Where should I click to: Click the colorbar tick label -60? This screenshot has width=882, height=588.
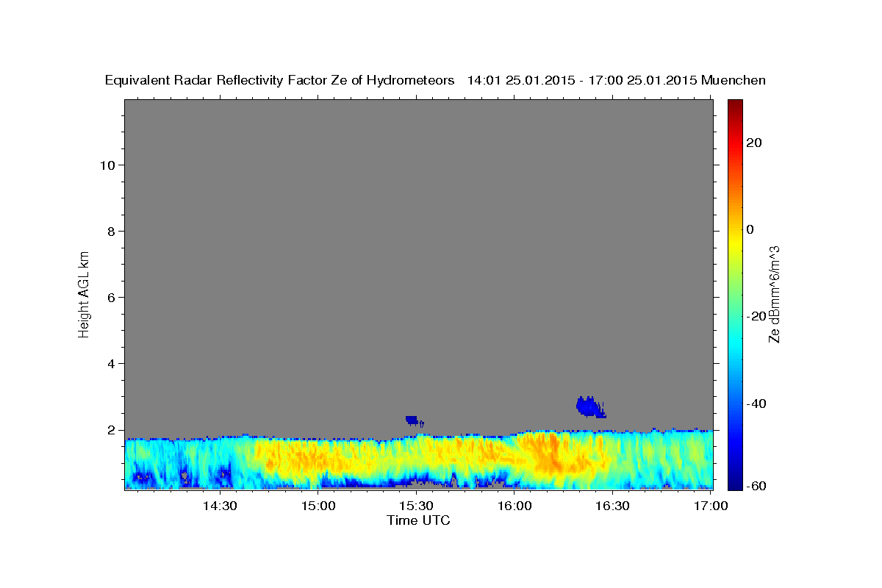(x=756, y=486)
